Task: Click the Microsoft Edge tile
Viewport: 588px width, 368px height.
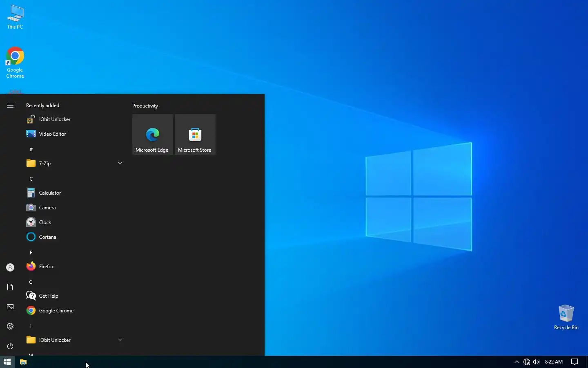Action: [x=153, y=135]
